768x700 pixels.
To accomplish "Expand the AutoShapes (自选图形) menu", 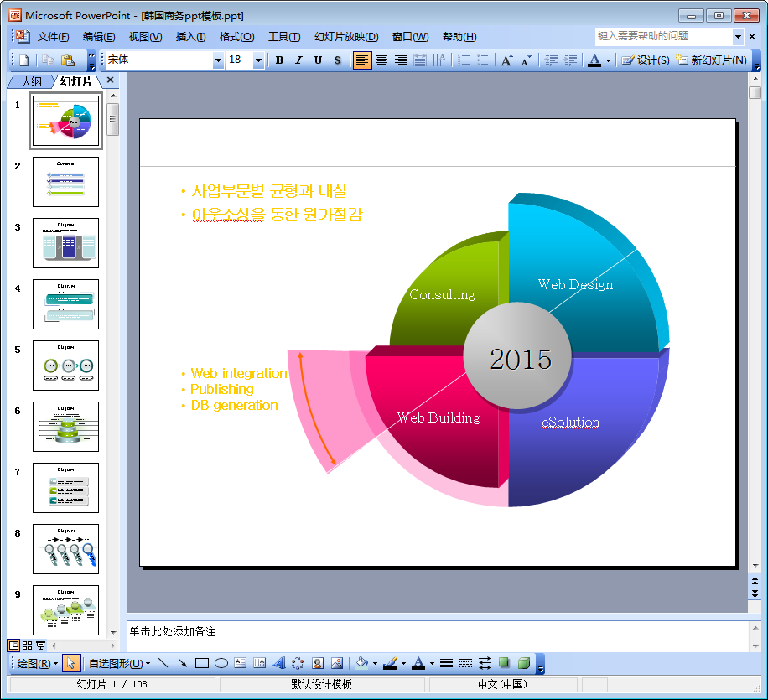I will click(119, 663).
